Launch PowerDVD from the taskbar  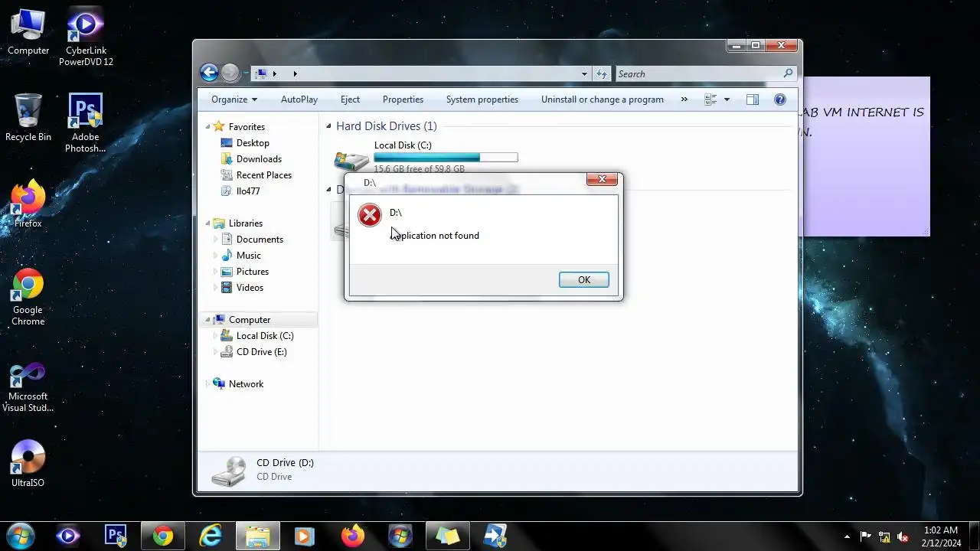(68, 536)
